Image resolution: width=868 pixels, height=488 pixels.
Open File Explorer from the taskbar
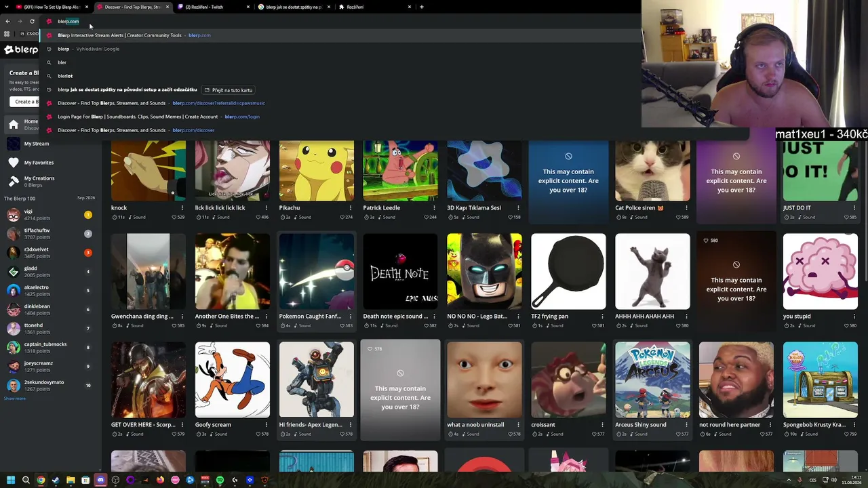(x=71, y=481)
